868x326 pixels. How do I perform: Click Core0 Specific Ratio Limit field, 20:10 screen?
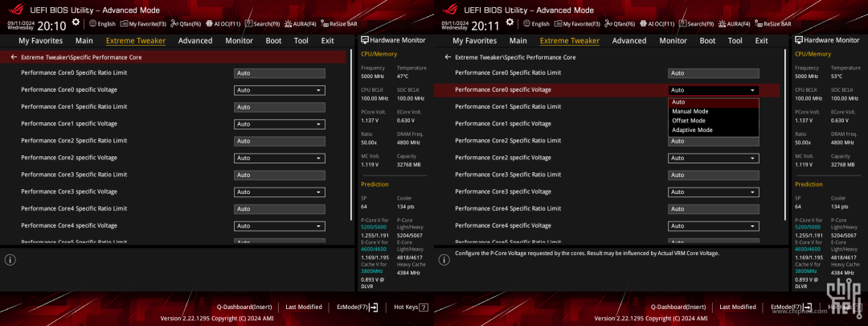[x=280, y=73]
